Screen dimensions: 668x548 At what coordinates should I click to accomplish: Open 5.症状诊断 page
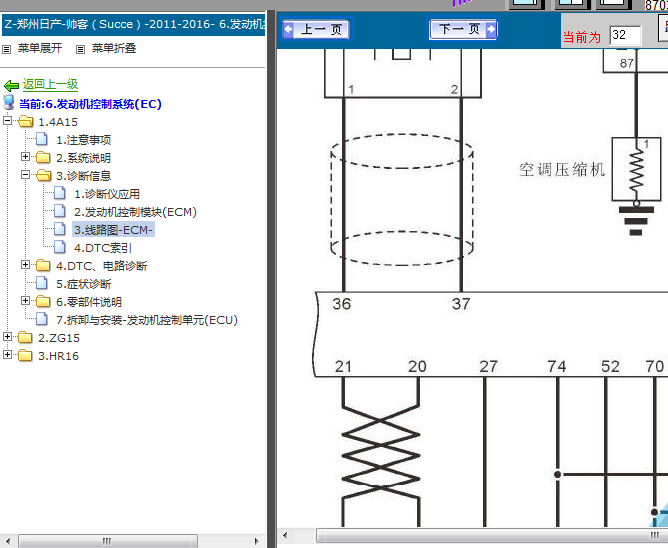click(x=84, y=284)
